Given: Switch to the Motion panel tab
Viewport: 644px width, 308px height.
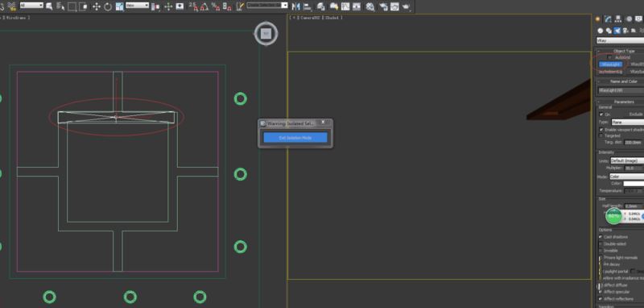Looking at the screenshot, I should 629,19.
